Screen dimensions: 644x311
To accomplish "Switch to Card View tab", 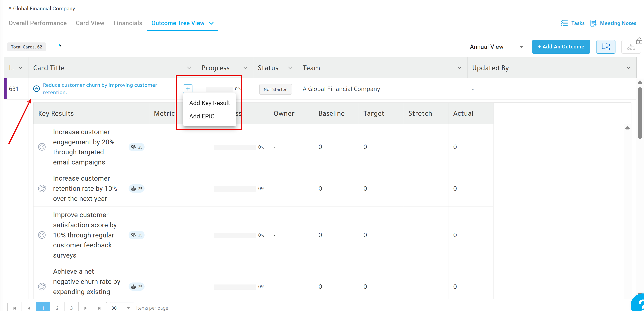I will pyautogui.click(x=90, y=23).
